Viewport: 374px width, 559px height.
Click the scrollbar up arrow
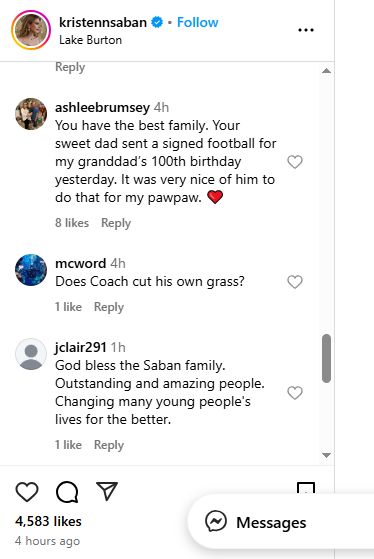(x=326, y=71)
